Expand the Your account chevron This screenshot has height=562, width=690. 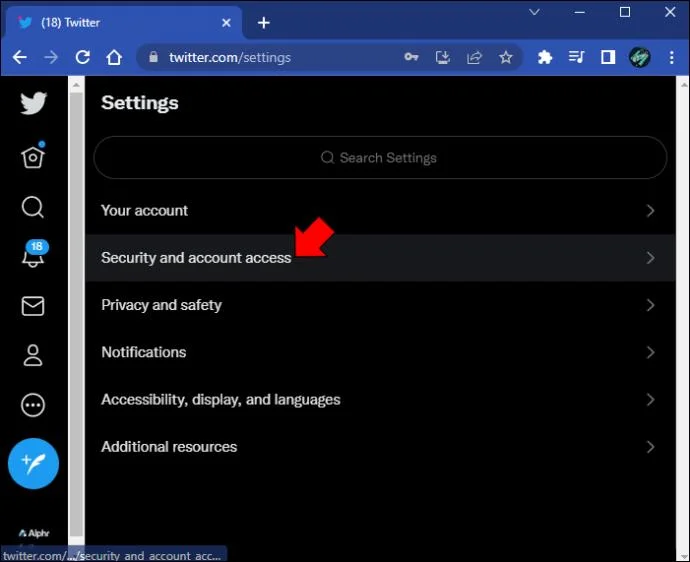tap(650, 211)
